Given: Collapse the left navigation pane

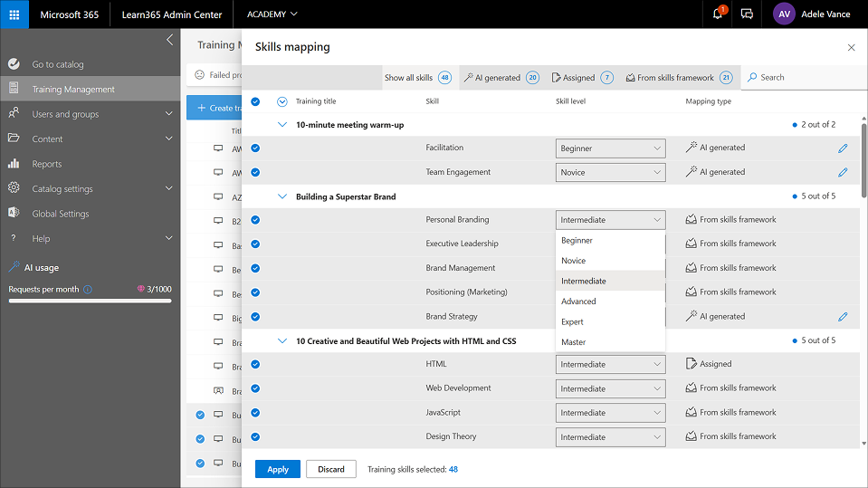Looking at the screenshot, I should (169, 40).
